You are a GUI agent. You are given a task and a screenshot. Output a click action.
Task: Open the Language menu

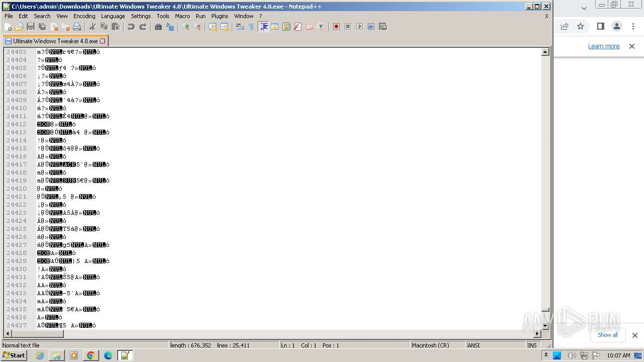[113, 16]
